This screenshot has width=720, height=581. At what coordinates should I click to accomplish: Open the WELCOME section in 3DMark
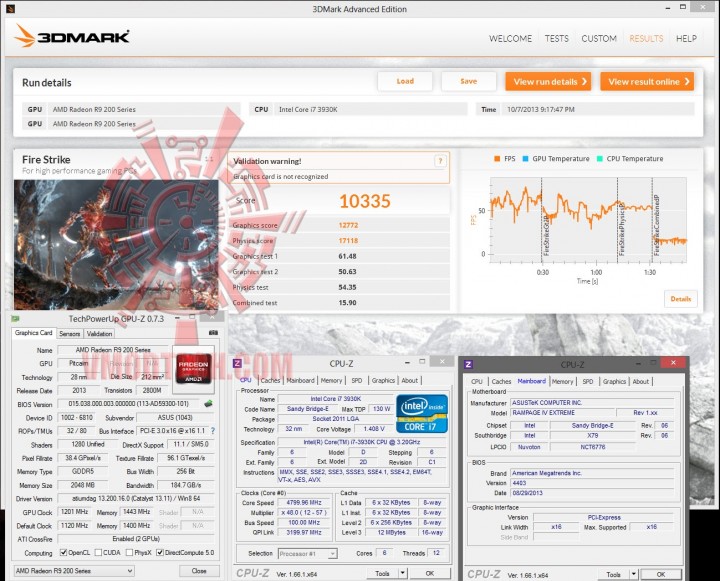(510, 39)
